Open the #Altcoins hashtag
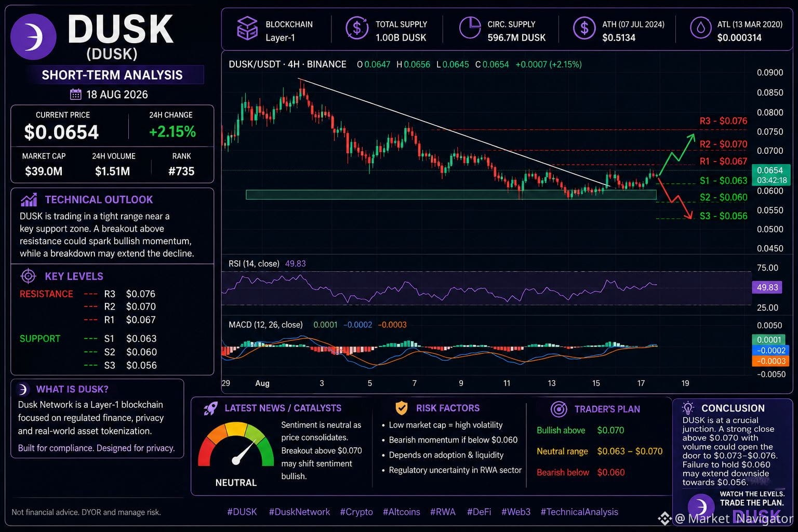This screenshot has height=532, width=798. tap(402, 512)
